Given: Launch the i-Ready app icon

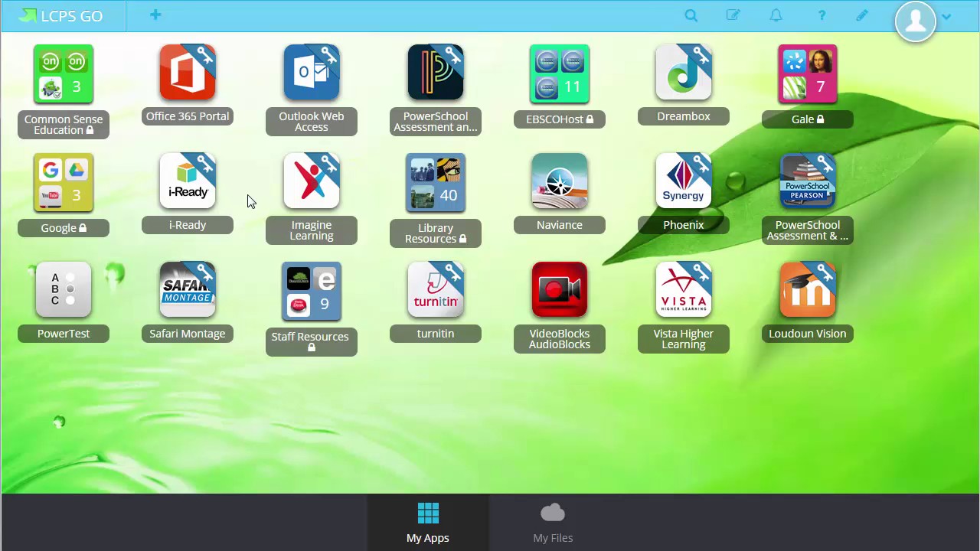Looking at the screenshot, I should click(188, 181).
